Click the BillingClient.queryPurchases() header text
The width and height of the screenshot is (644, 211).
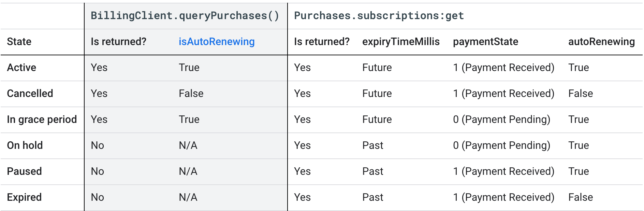pos(185,16)
